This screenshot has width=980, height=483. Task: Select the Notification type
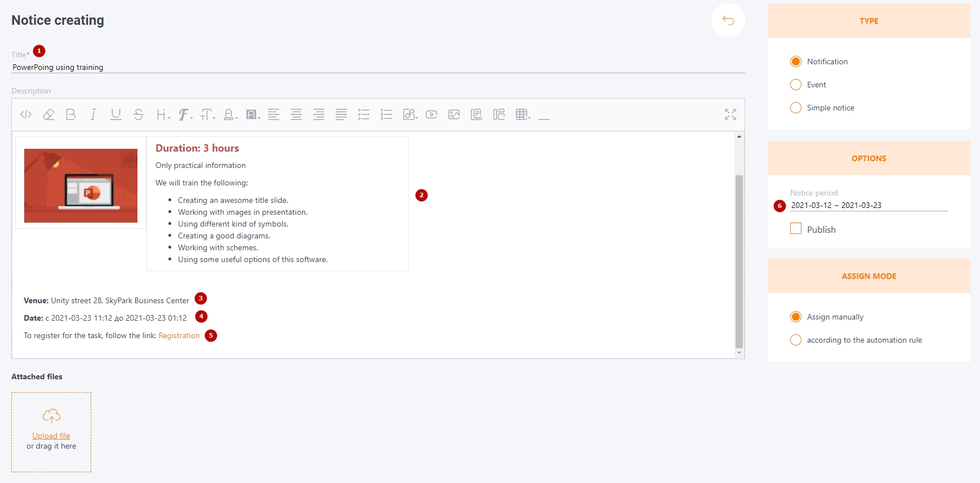coord(796,61)
